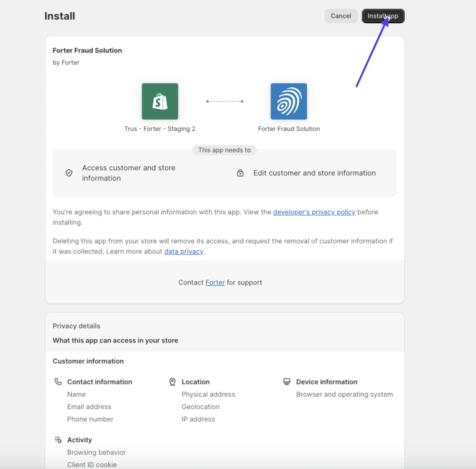Click the 'Privacy details' heading

[x=76, y=326]
